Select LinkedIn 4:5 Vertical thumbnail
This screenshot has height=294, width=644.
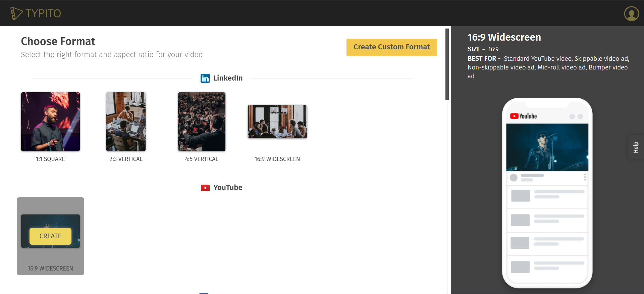202,121
